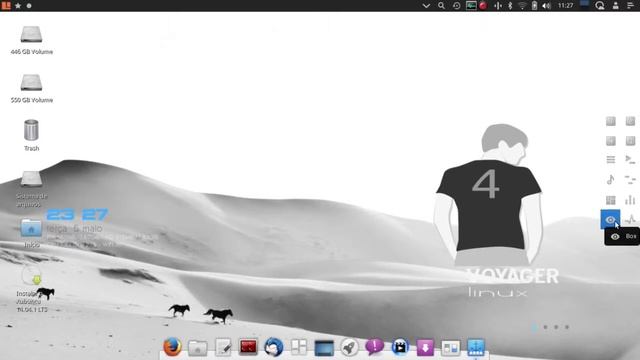Click the bar chart icon in side panel
Screen dimensions: 640x360
[630, 200]
